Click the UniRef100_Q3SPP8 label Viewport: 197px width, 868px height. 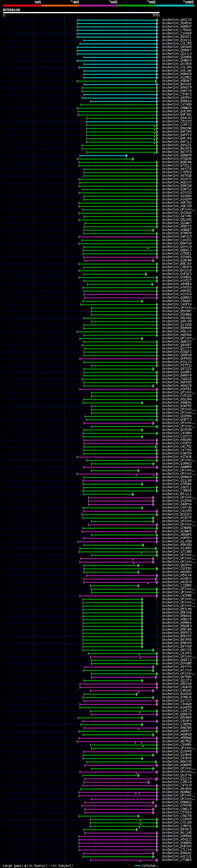coord(176,751)
